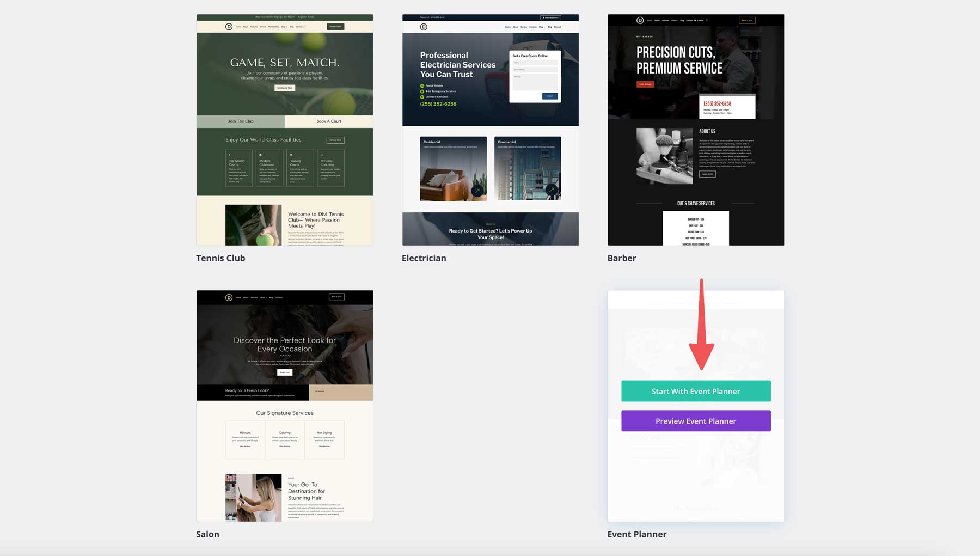Click the Divi logo in Electrician header
Image resolution: width=980 pixels, height=556 pixels.
(x=424, y=27)
